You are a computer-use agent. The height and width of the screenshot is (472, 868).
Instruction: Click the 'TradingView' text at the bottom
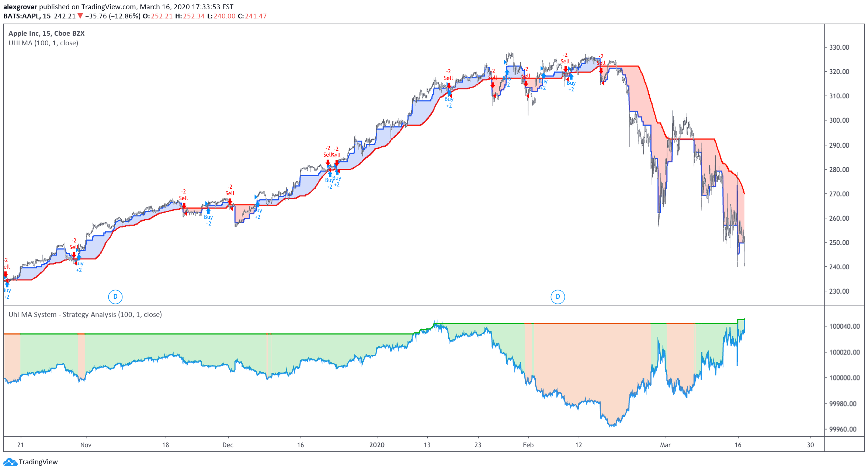pyautogui.click(x=38, y=462)
